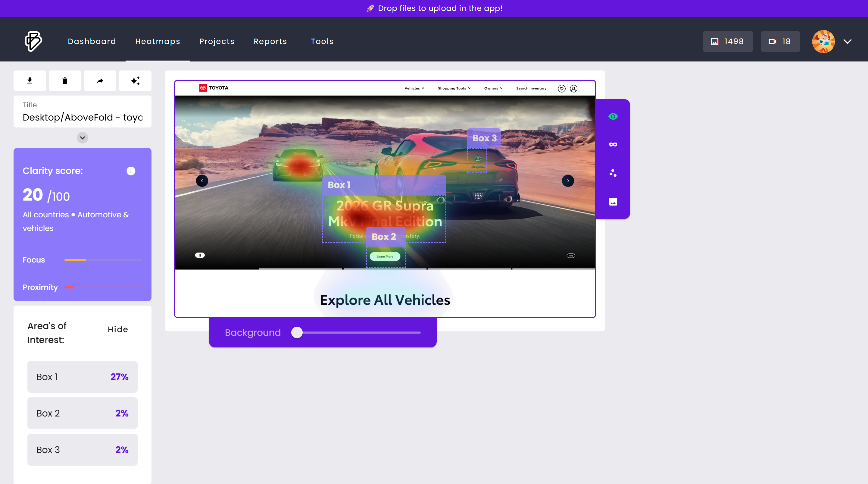Toggle the green eye heatmap view
This screenshot has width=868, height=484.
pyautogui.click(x=613, y=116)
